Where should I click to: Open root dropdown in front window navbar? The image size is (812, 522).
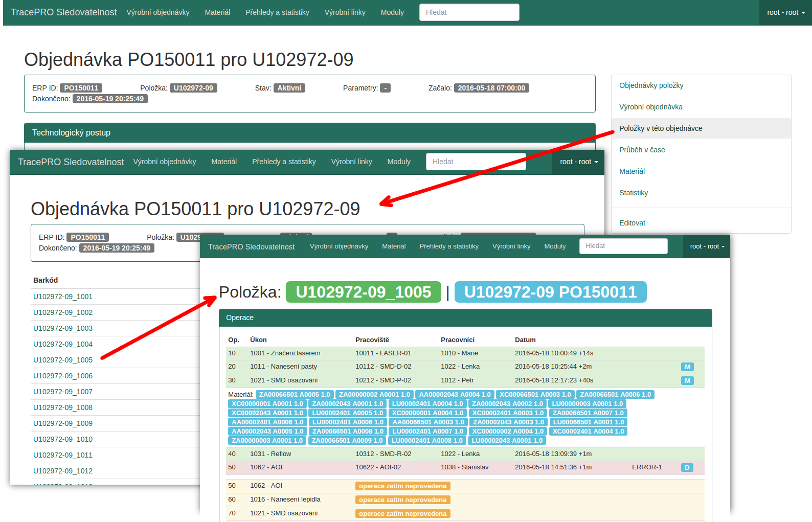[707, 246]
